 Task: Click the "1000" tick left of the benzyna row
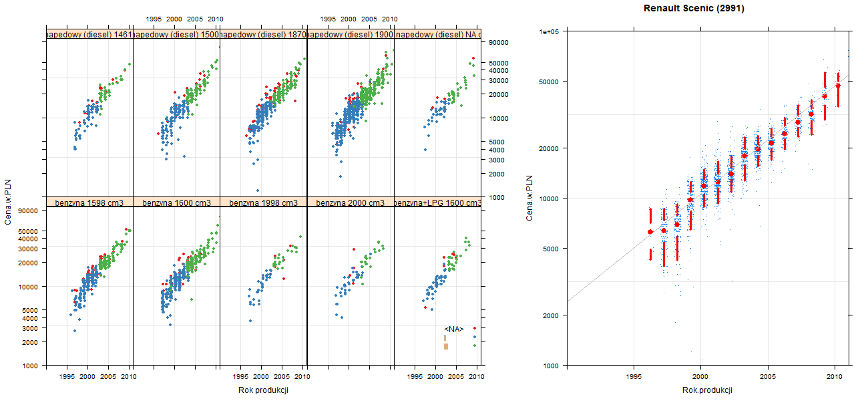pyautogui.click(x=29, y=366)
